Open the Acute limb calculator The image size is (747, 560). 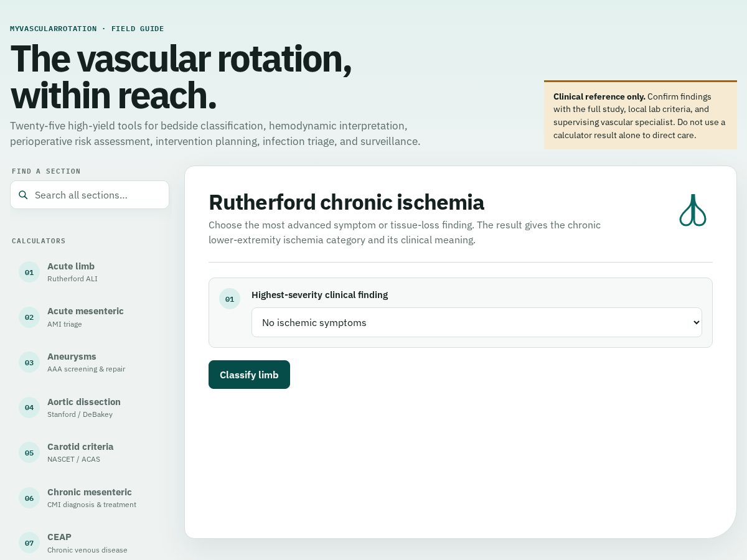click(90, 272)
